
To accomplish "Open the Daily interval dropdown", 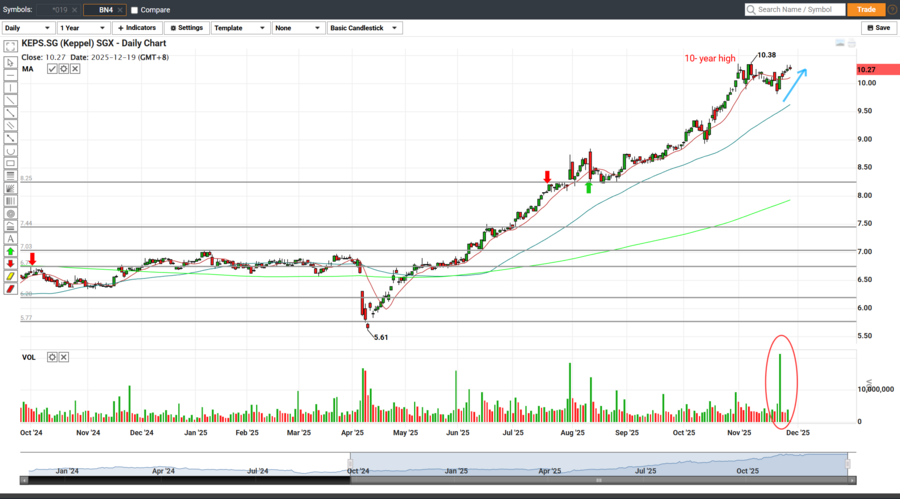I will 28,28.
